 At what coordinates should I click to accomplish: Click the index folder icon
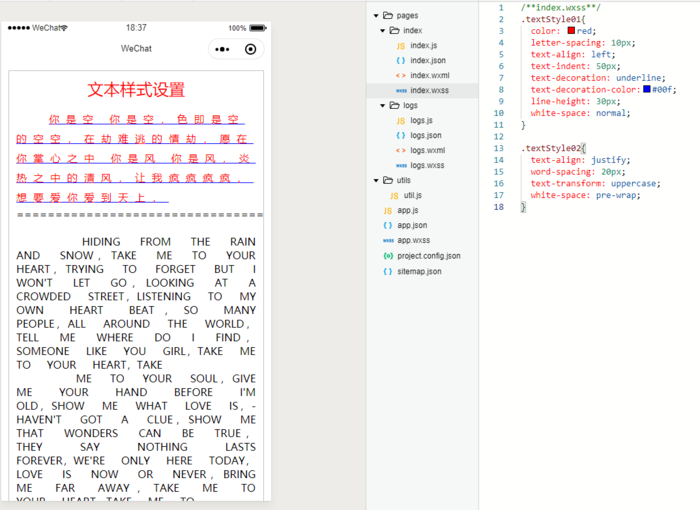tap(394, 30)
